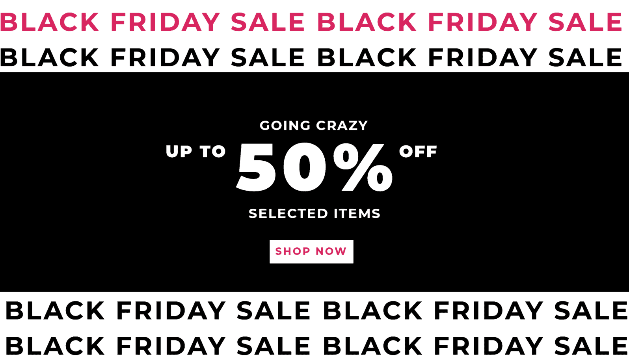Click the SHOP NOW button
This screenshot has height=364, width=629.
point(311,252)
